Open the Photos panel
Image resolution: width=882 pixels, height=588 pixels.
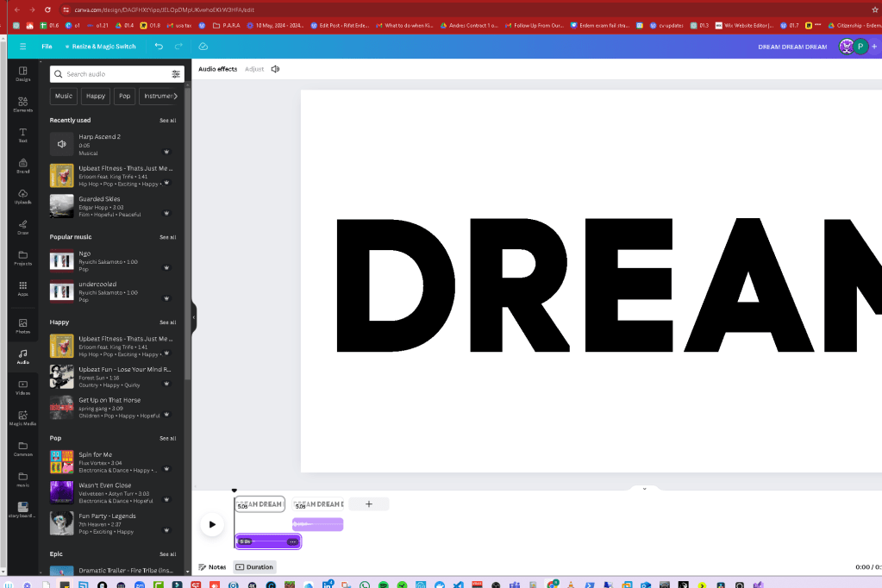click(x=22, y=326)
